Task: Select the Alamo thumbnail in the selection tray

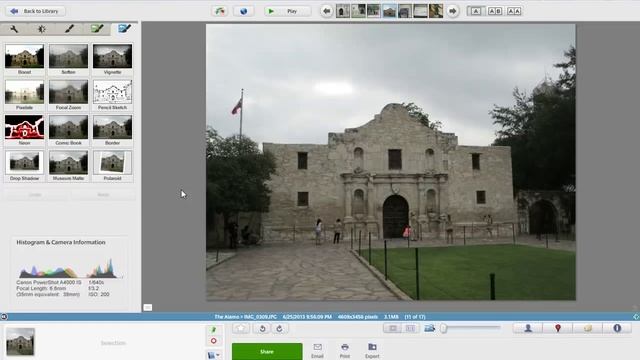Action: click(20, 341)
